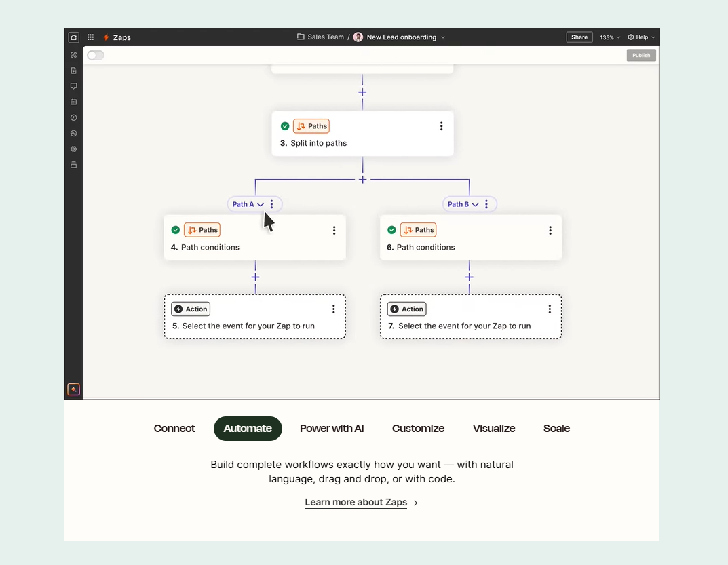Click the Share button in the top bar
Image resolution: width=728 pixels, height=565 pixels.
579,37
